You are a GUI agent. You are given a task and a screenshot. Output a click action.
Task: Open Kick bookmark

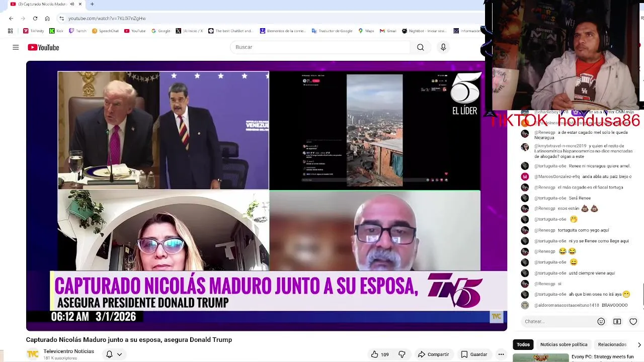pos(56,31)
